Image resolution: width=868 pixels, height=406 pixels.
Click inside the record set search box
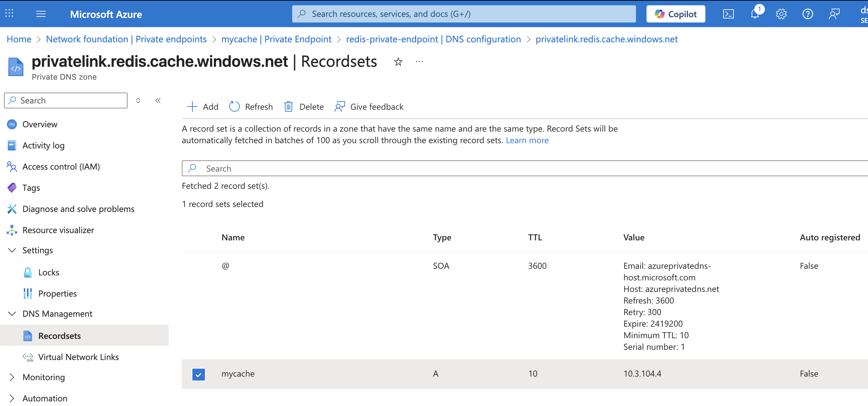pos(337,168)
